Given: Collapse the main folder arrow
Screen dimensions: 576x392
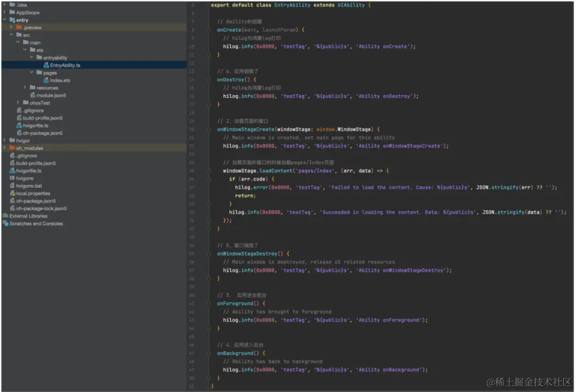Looking at the screenshot, I should click(x=18, y=42).
